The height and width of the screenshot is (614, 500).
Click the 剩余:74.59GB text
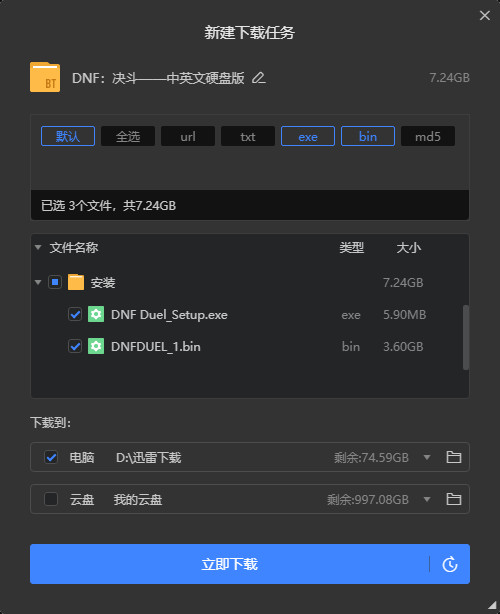(371, 457)
